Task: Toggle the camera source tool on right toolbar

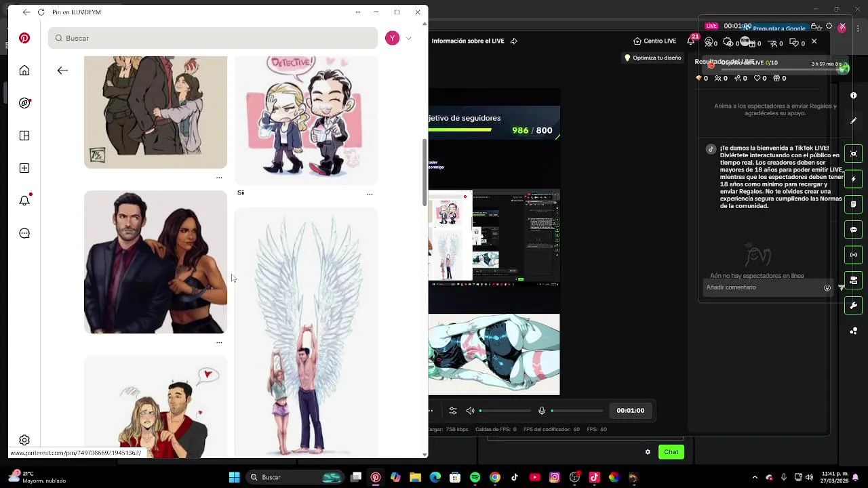Action: click(854, 280)
